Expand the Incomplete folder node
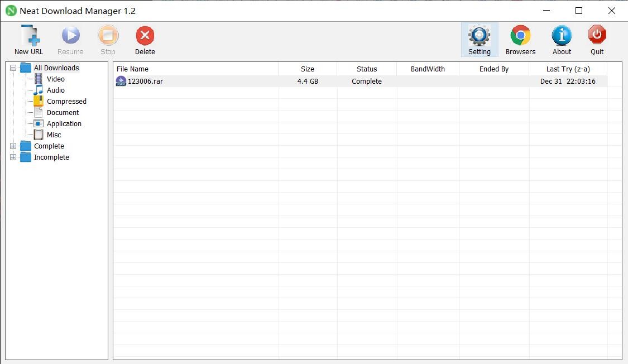This screenshot has width=628, height=364. tap(13, 157)
